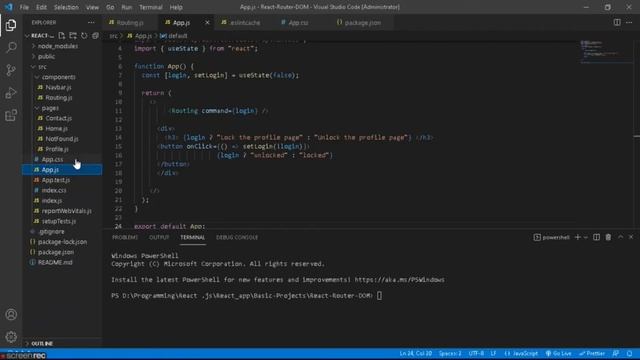Open the Accounts menu icon
The width and height of the screenshot is (640, 360).
pyautogui.click(x=11, y=314)
